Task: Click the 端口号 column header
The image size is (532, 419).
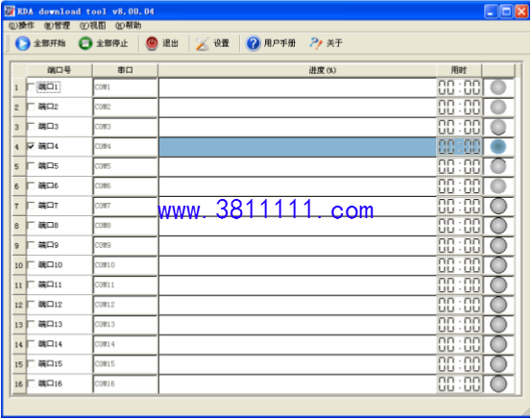Action: pos(60,70)
